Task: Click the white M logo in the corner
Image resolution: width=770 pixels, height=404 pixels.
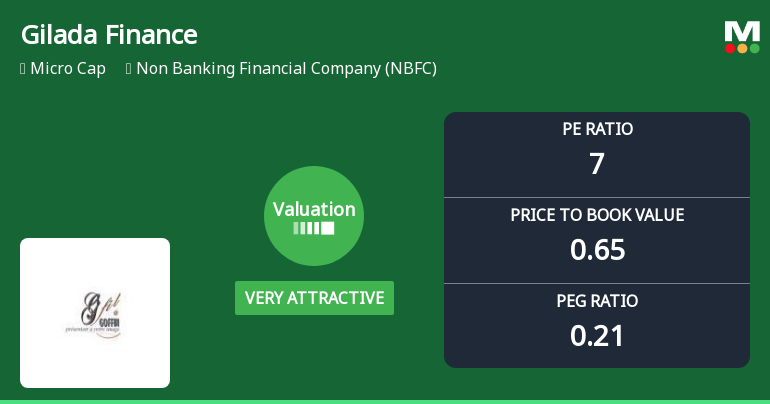Action: coord(742,31)
